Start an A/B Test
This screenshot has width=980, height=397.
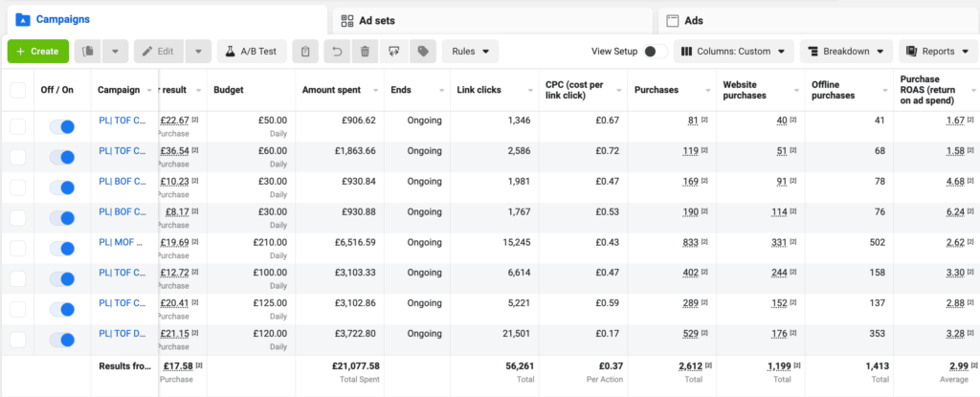tap(252, 52)
